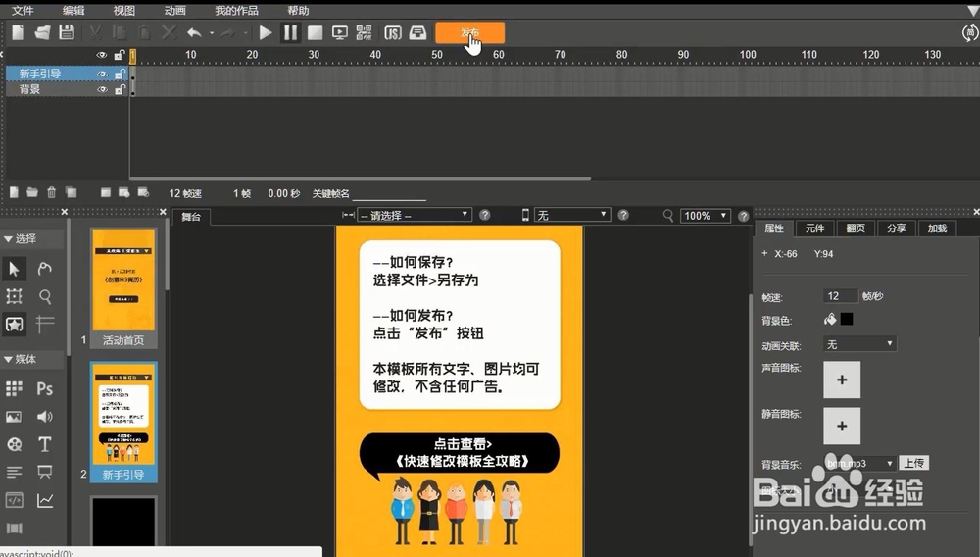Open the 100% zoom dropdown
The width and height of the screenshot is (980, 557).
[705, 215]
